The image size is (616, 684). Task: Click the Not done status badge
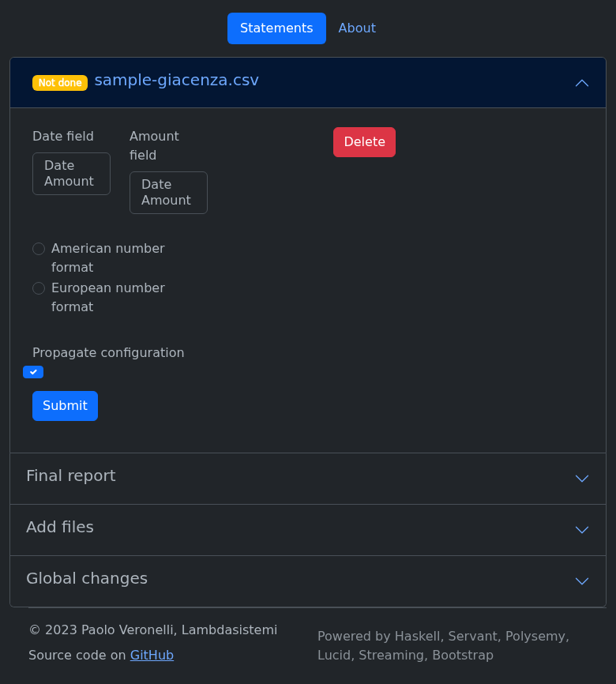tap(59, 82)
